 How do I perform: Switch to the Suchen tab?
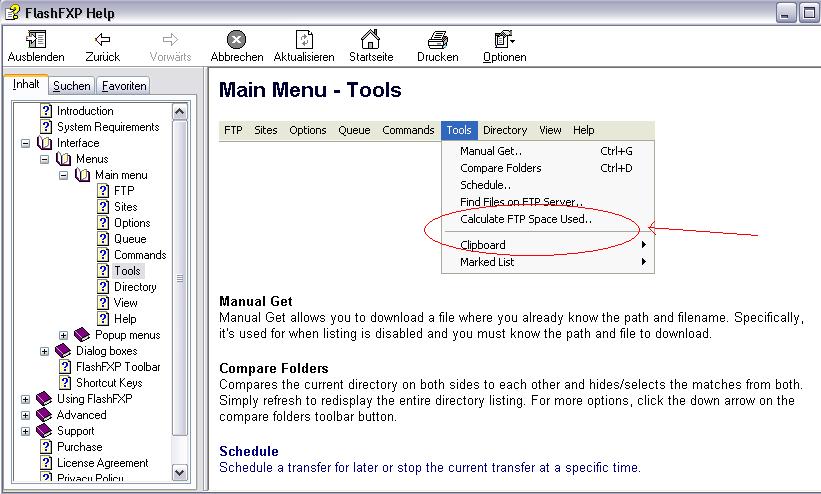pos(71,86)
